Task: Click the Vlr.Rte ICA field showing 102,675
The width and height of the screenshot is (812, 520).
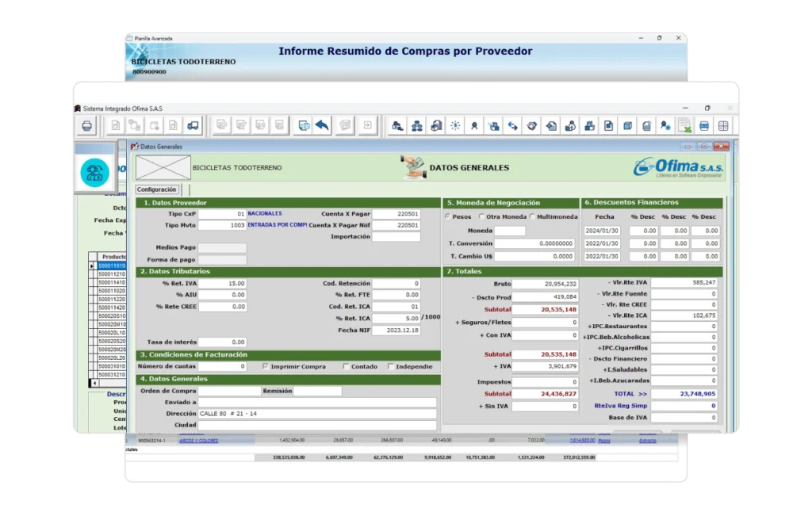Action: (684, 315)
